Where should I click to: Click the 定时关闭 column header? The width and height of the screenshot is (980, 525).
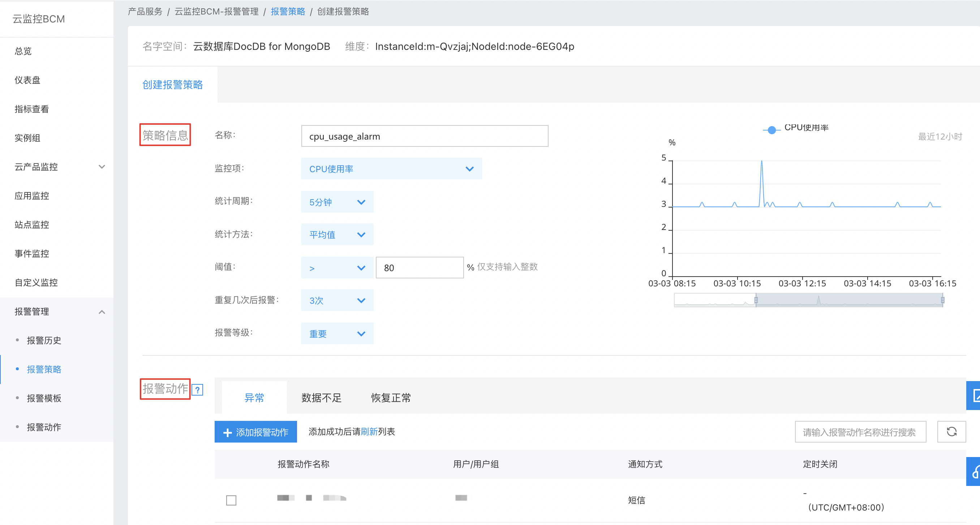pos(820,464)
